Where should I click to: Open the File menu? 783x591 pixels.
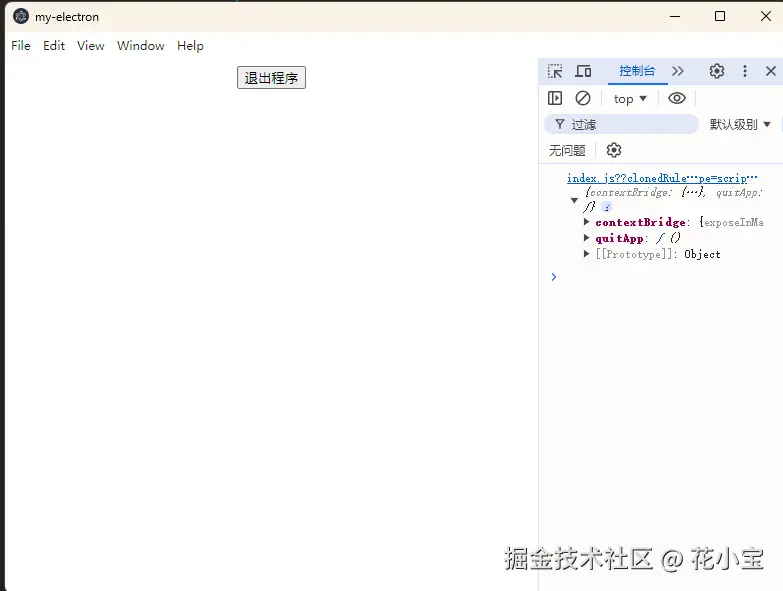coord(21,46)
